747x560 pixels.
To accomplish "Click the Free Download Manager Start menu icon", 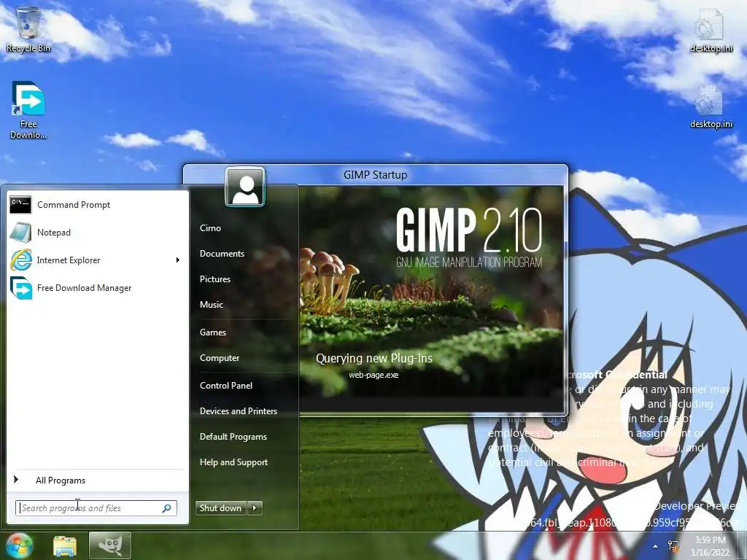I will [21, 287].
